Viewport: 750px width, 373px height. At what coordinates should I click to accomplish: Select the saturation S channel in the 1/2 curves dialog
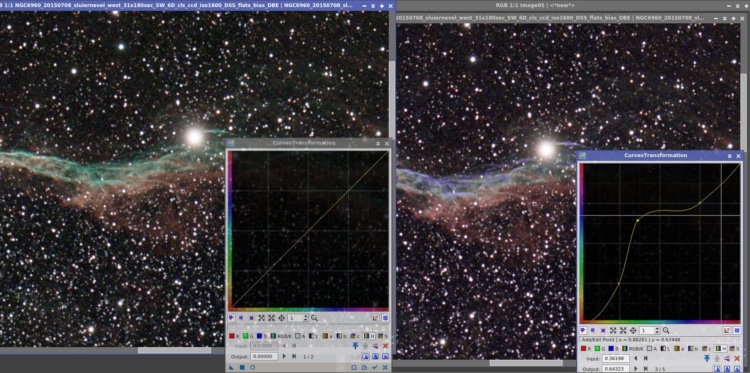tap(382, 336)
